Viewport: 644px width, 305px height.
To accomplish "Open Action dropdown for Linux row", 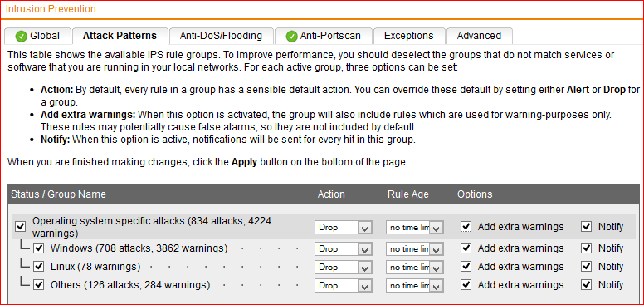I will 344,268.
